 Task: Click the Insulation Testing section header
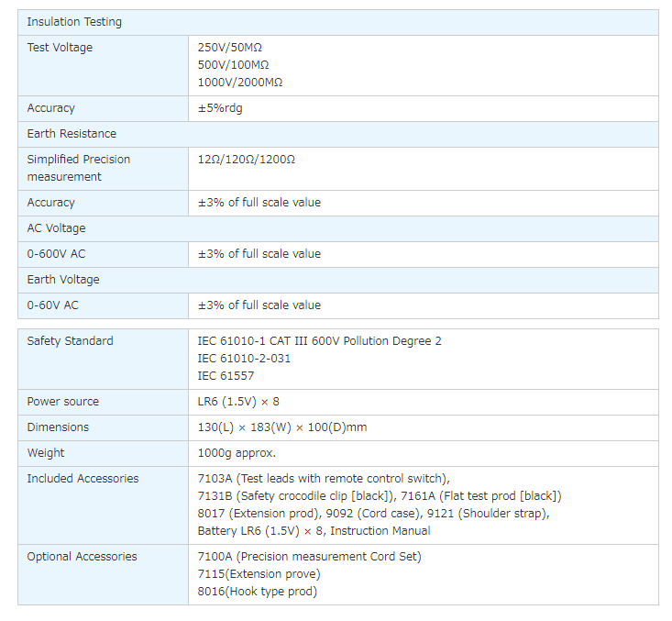(x=74, y=22)
